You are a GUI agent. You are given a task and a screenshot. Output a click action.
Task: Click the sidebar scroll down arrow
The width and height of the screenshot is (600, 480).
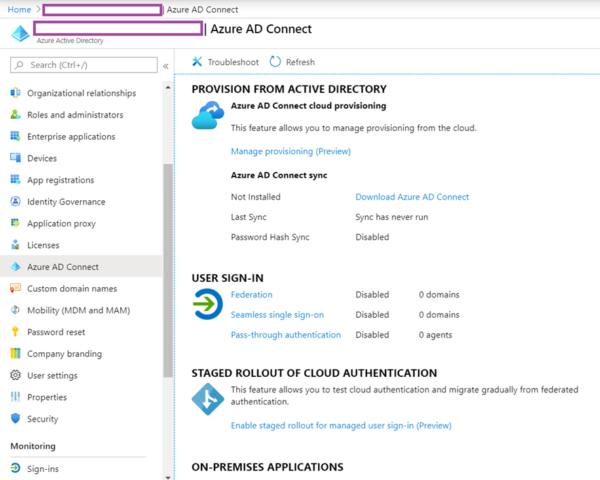168,477
